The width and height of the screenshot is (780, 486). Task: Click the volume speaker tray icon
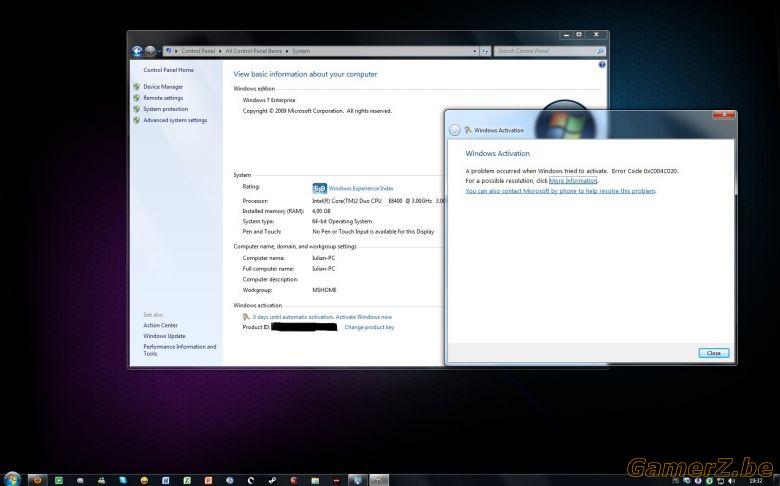click(x=731, y=481)
